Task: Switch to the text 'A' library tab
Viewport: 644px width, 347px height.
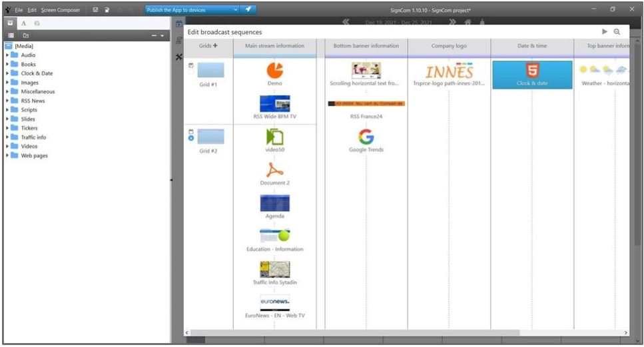Action: (x=23, y=23)
